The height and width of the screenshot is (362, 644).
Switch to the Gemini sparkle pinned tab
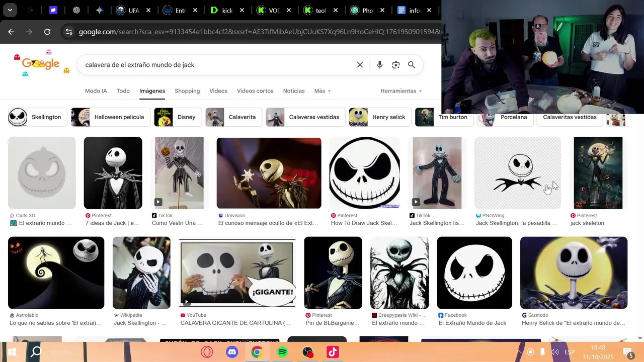coord(100,10)
